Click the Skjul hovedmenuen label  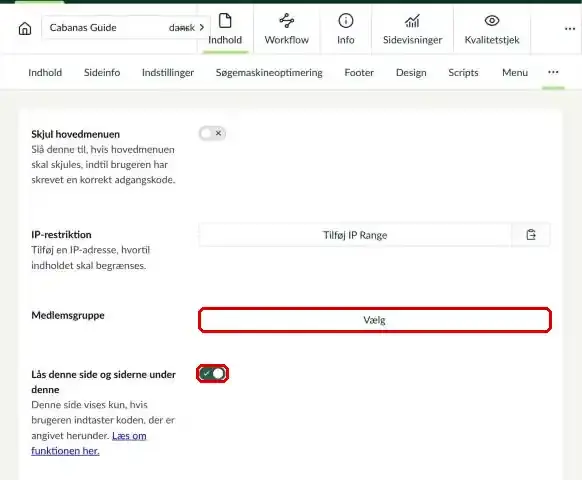pos(76,134)
